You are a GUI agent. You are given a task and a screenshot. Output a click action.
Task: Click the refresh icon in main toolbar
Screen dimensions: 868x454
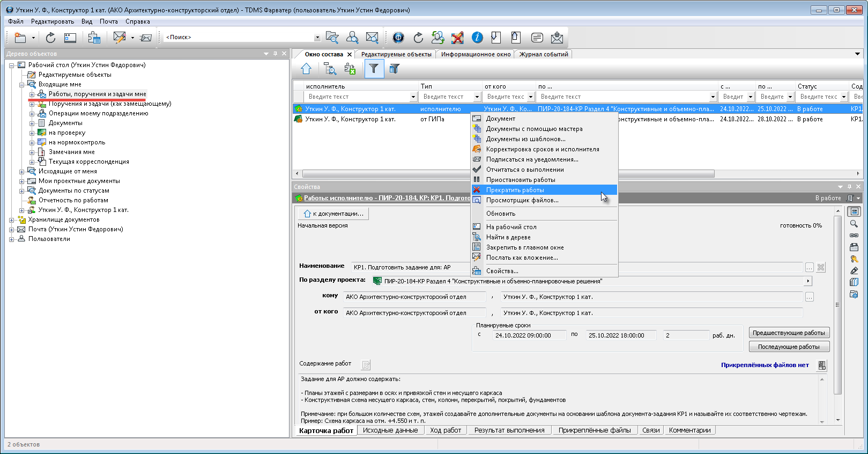pos(50,38)
